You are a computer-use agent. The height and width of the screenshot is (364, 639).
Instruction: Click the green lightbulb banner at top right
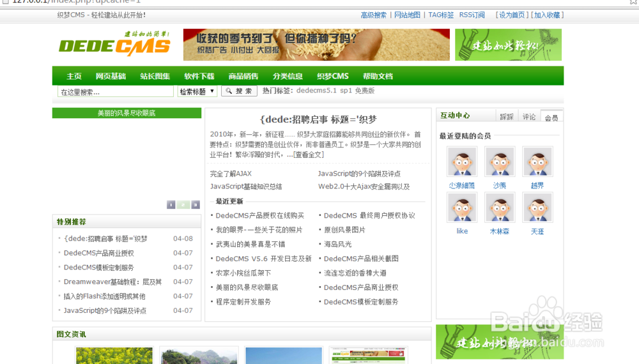click(x=508, y=45)
